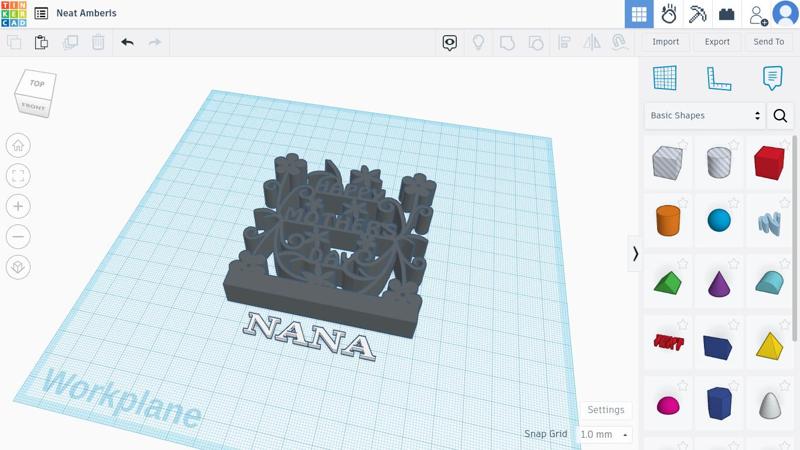Click the Ungroup shapes icon
This screenshot has width=800, height=450.
[536, 43]
